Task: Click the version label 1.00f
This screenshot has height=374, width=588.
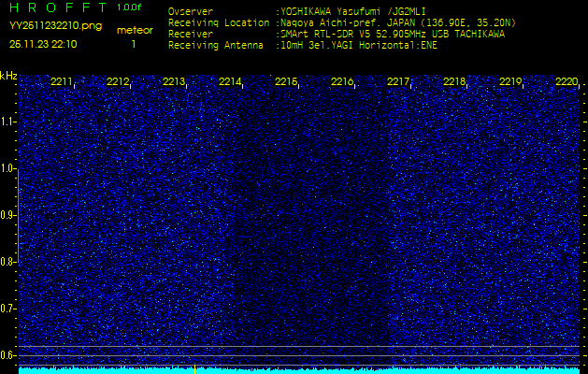Action: pos(129,7)
